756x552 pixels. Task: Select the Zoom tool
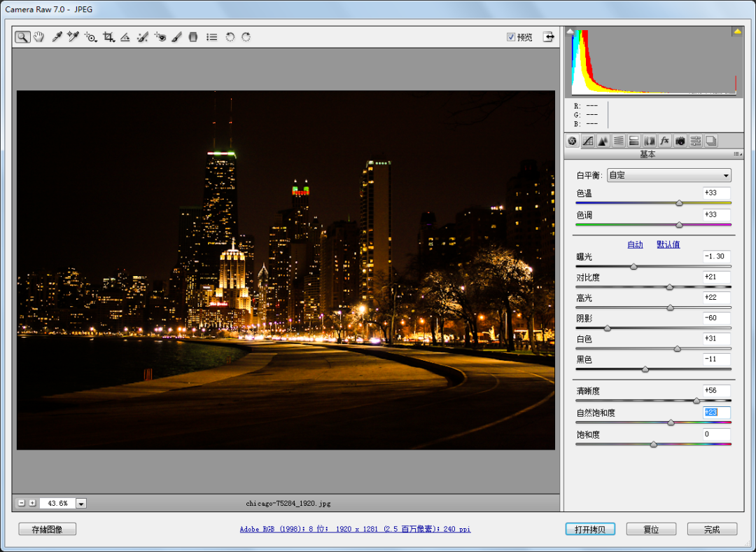click(22, 36)
